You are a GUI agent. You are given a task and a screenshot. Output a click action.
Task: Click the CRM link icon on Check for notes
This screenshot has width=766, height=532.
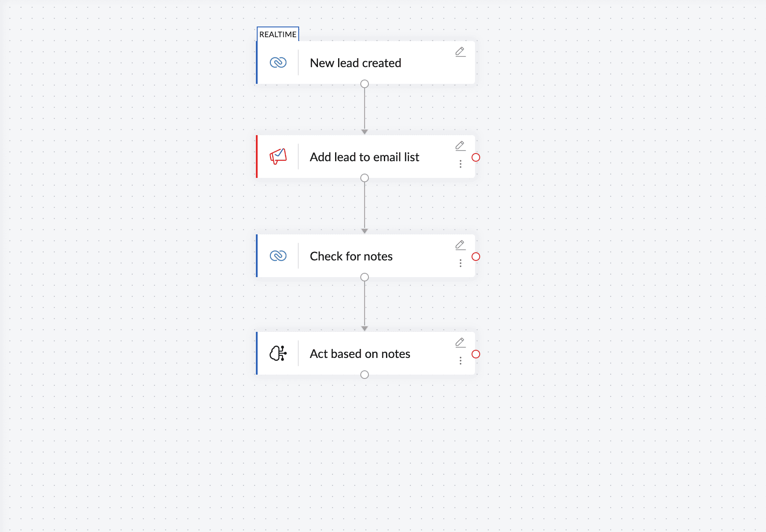coord(278,256)
